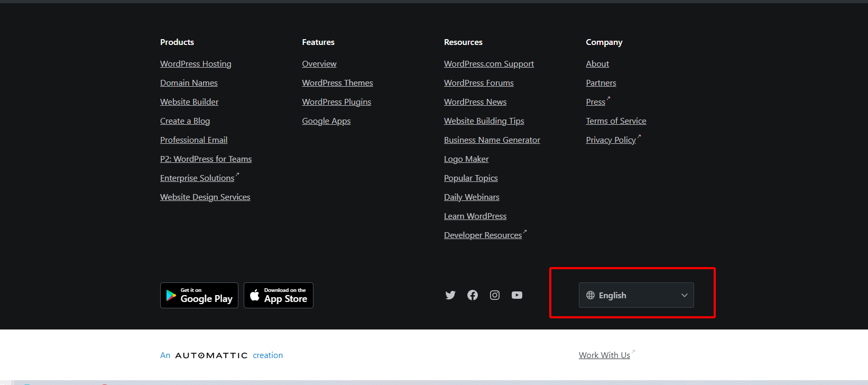Open the Partners link
Viewport: 868px width, 385px height.
pos(601,83)
